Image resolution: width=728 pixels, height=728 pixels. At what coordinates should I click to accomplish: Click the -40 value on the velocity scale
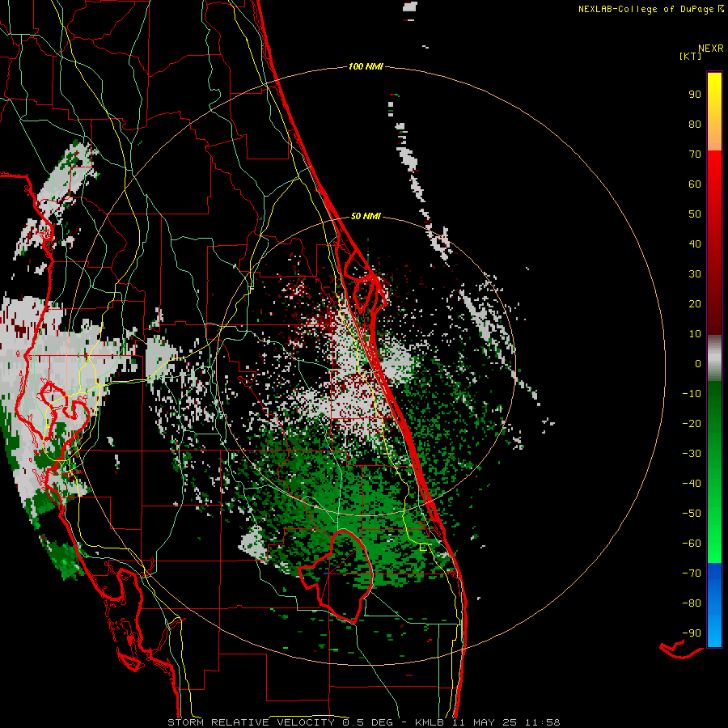[692, 484]
